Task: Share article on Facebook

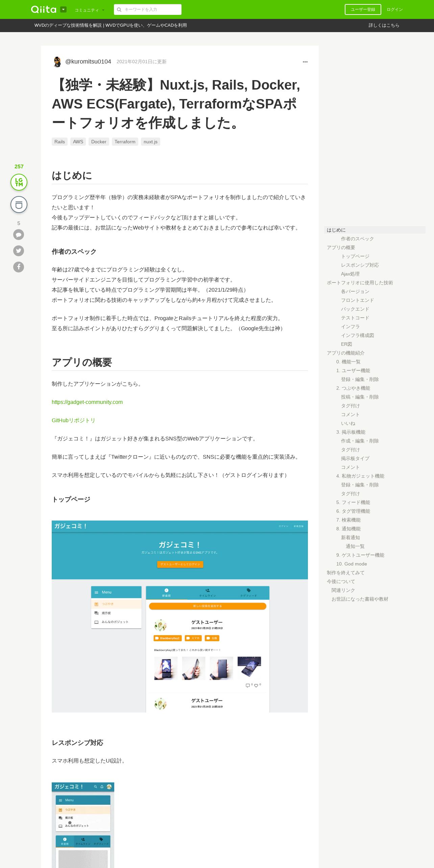Action: tap(19, 267)
